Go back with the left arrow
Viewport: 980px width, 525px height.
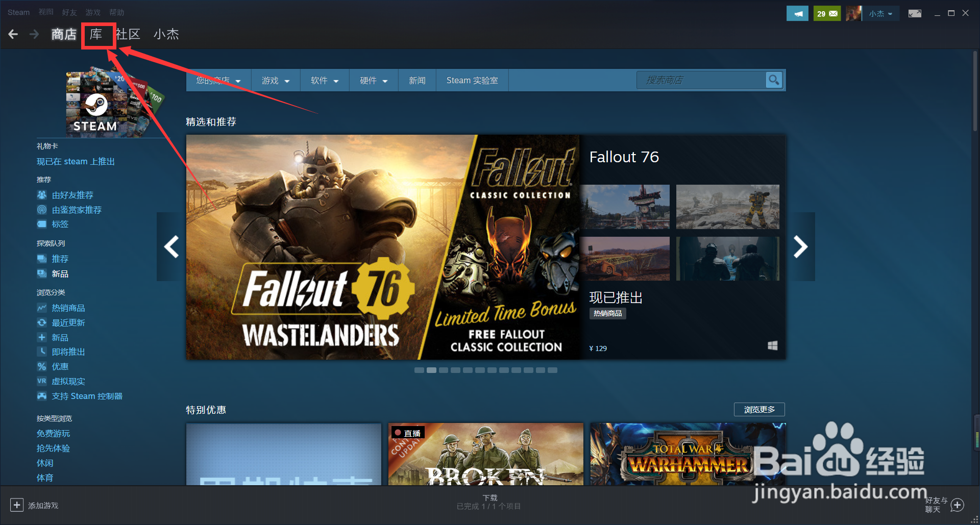click(13, 34)
